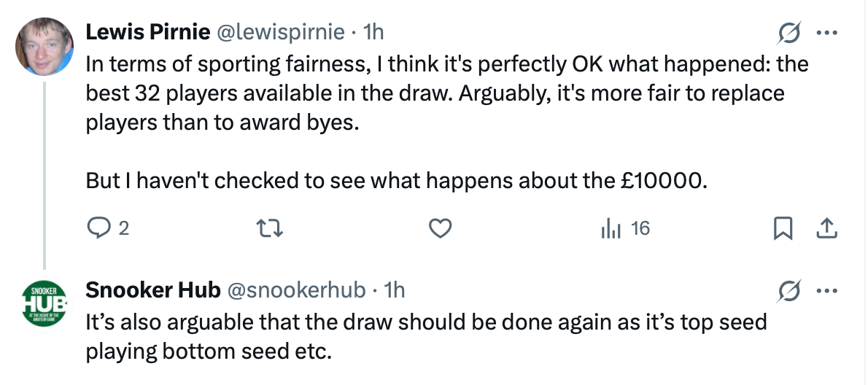Click reply icon on Lewis Pirnie's tweet
Screen dimensions: 868x385
[98, 229]
